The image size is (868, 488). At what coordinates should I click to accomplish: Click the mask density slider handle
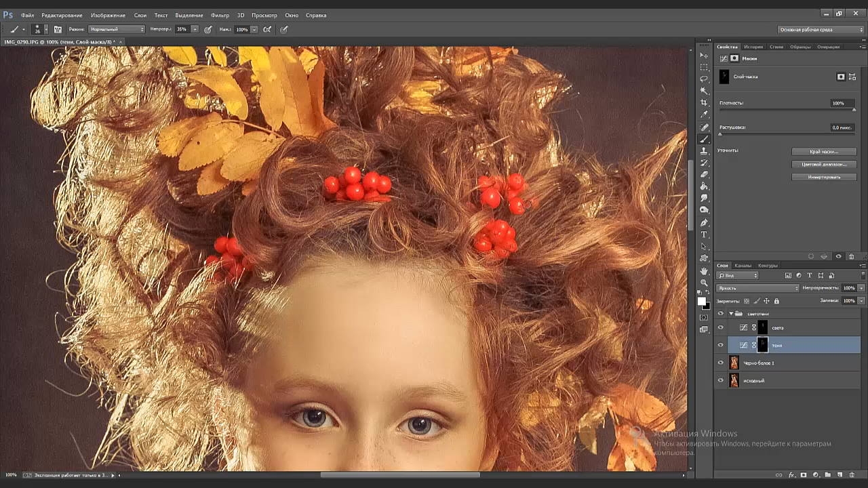[854, 110]
